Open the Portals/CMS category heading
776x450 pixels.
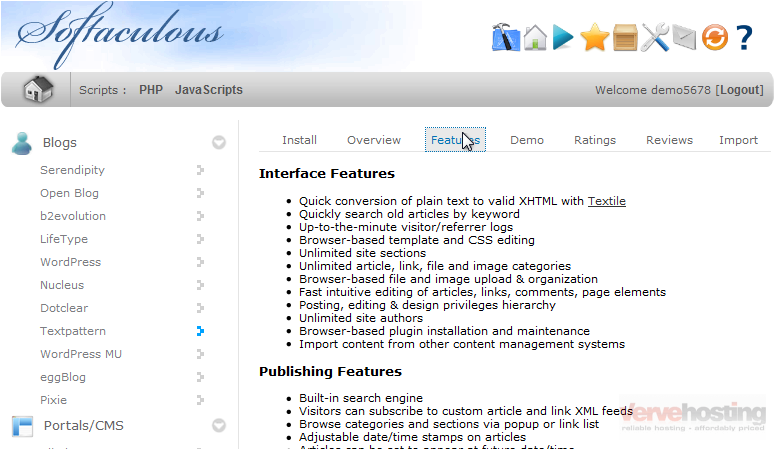coord(84,426)
